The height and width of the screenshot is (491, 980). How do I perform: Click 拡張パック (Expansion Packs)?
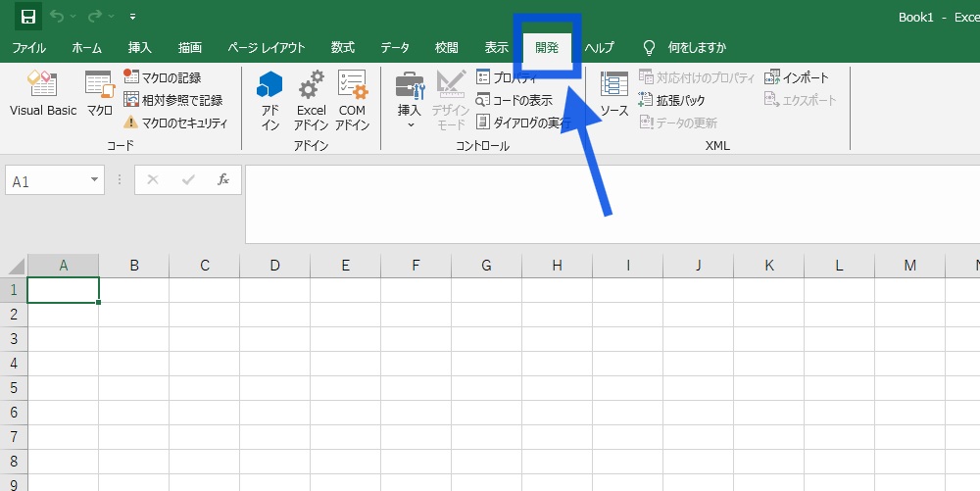click(x=672, y=100)
